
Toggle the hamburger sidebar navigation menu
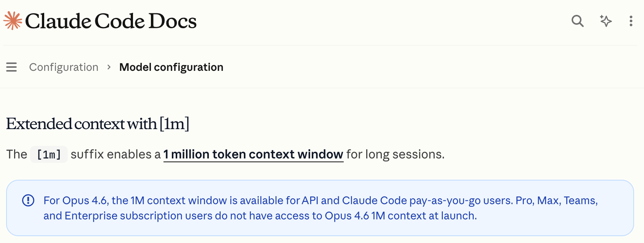(x=11, y=67)
